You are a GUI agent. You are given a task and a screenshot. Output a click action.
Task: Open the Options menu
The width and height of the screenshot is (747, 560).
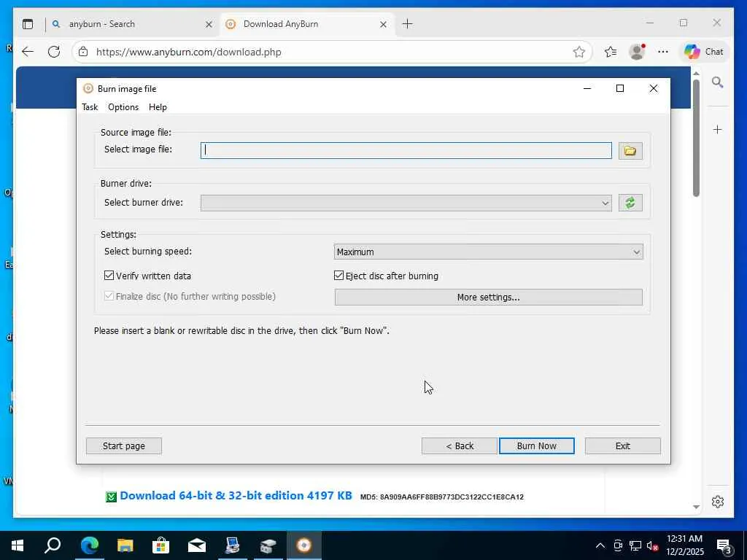[x=123, y=107]
